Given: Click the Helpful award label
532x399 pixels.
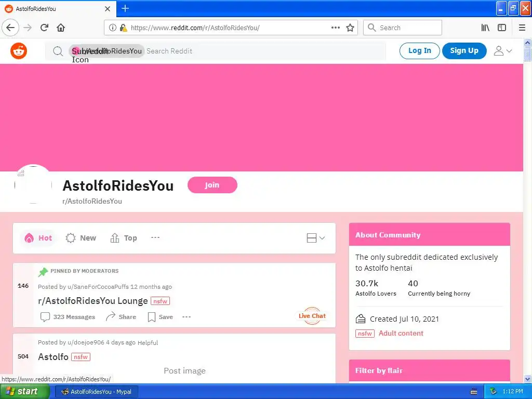Looking at the screenshot, I should (x=148, y=343).
